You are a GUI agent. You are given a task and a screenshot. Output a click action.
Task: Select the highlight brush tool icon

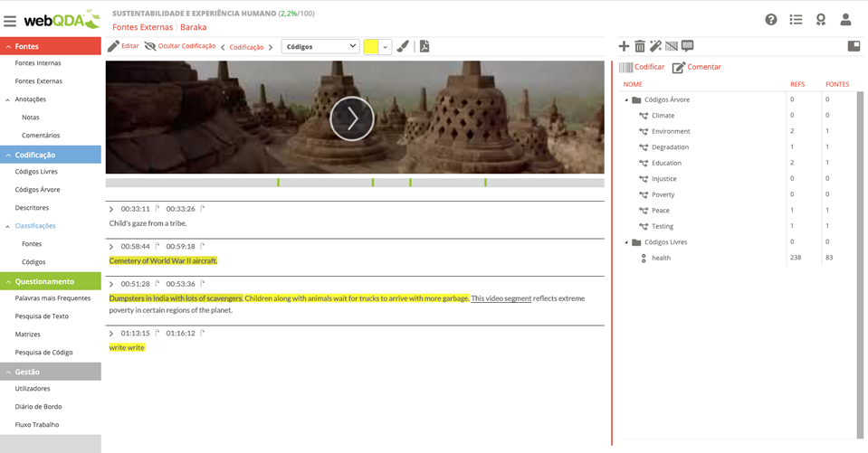tap(403, 46)
